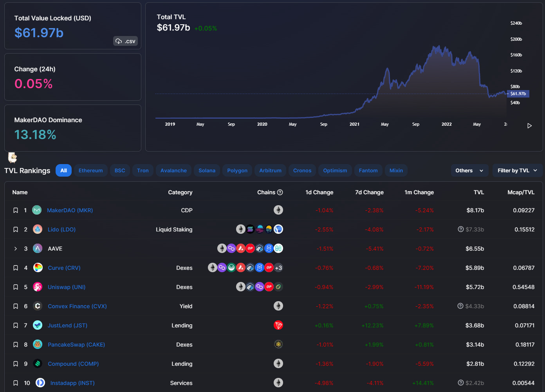Open the Instadapp (INST) link
The width and height of the screenshot is (545, 392).
(x=72, y=383)
